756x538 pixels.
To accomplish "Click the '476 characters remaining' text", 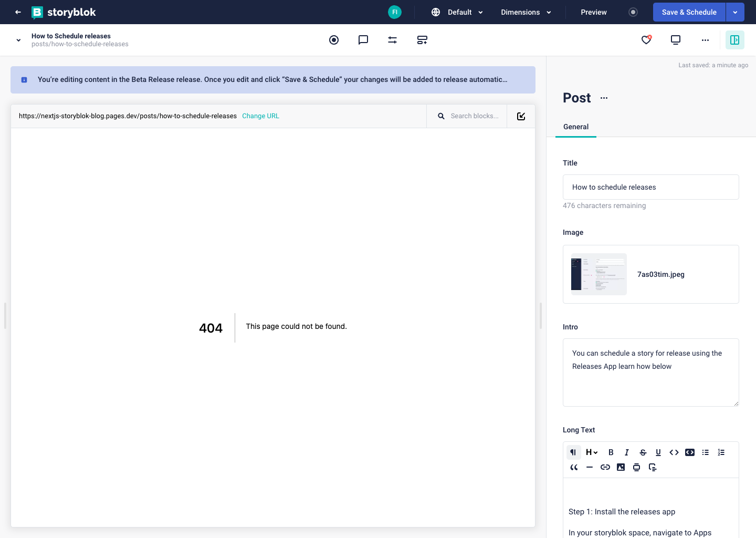I will tap(604, 205).
